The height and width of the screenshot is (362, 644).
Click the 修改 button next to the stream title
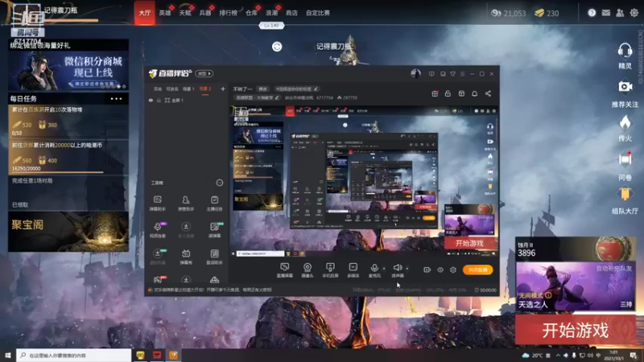tap(262, 89)
